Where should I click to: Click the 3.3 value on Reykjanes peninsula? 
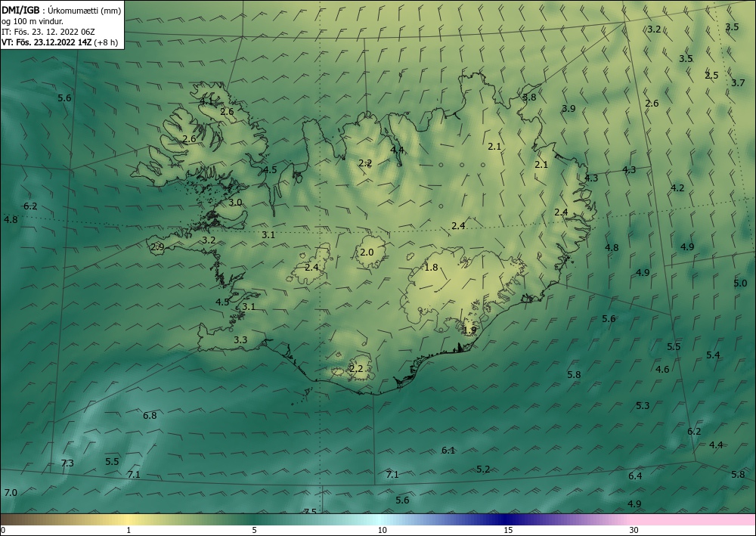click(240, 340)
